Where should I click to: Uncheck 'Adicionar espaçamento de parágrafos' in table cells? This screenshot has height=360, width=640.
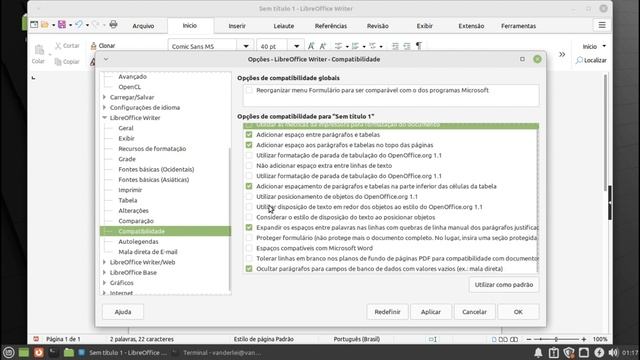(x=249, y=186)
